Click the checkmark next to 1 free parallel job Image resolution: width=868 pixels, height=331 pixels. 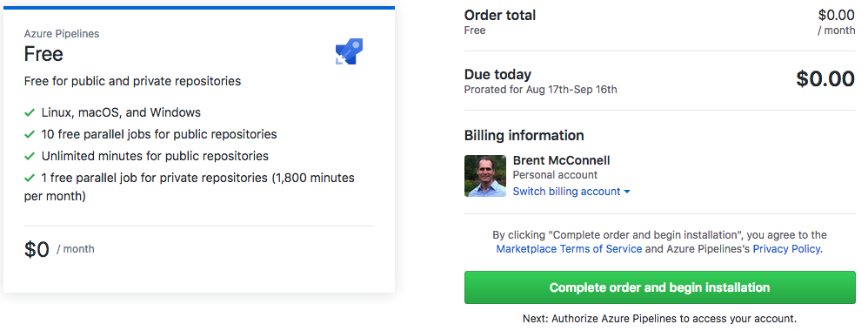30,178
